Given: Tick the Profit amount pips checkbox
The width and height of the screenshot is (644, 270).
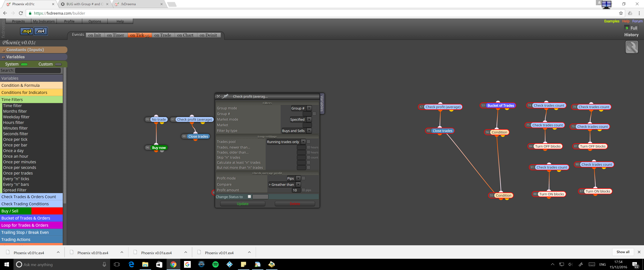Looking at the screenshot, I should tap(303, 190).
